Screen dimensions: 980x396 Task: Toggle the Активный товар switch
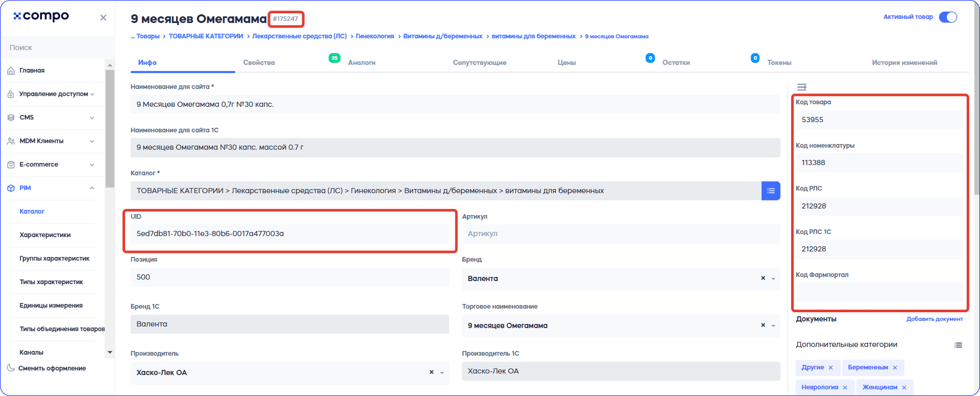pos(948,17)
